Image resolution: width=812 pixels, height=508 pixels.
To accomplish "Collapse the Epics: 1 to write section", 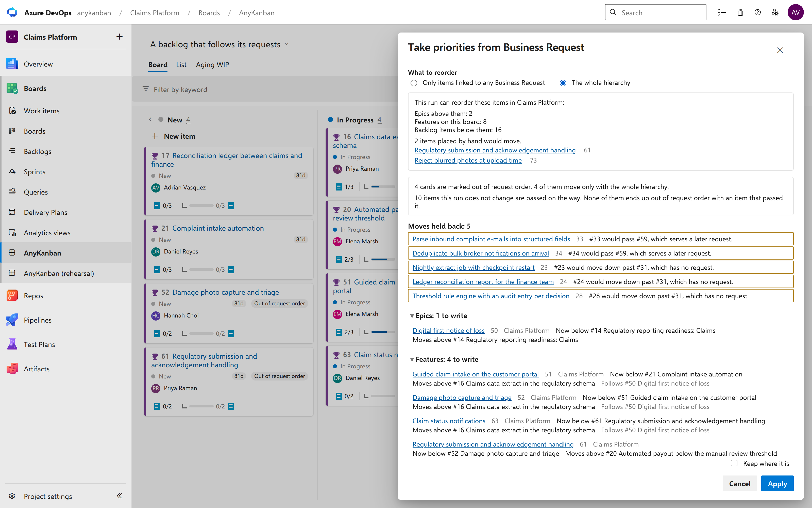I will pyautogui.click(x=412, y=316).
